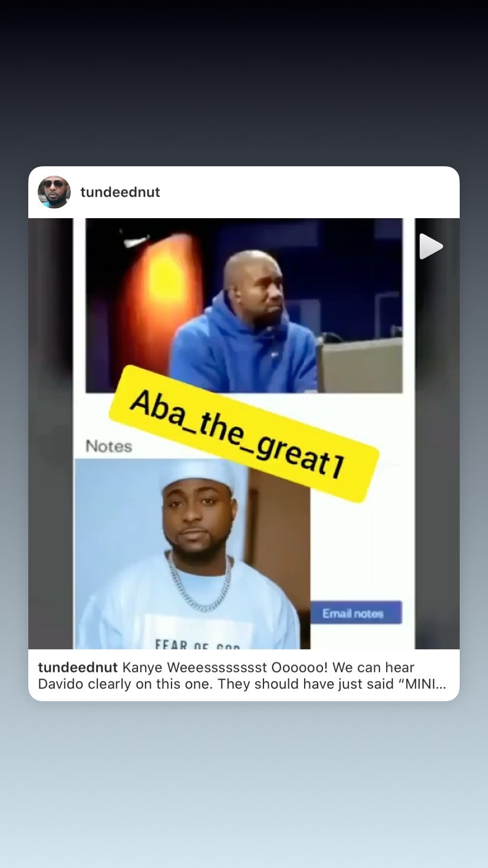The width and height of the screenshot is (488, 868).
Task: Tap the play icon on the video
Action: click(x=431, y=246)
